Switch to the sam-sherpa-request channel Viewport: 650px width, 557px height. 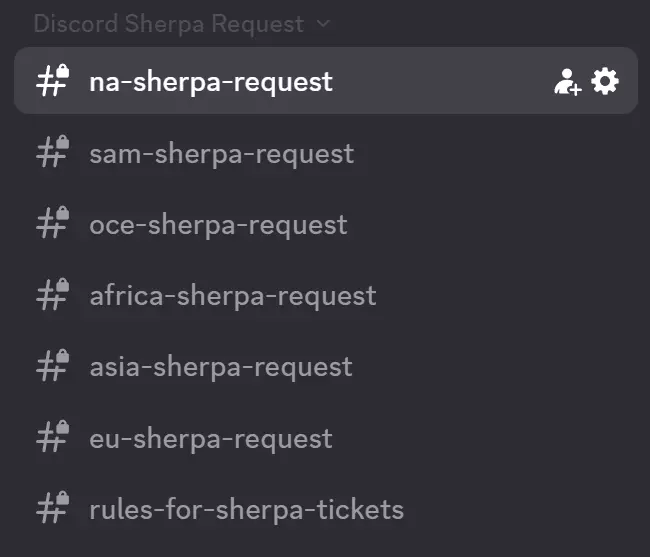(221, 153)
